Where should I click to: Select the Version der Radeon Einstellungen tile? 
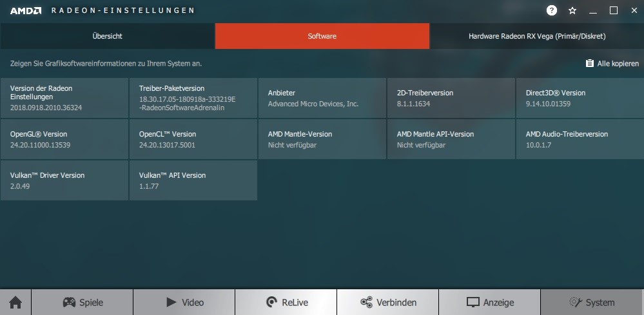coord(64,98)
